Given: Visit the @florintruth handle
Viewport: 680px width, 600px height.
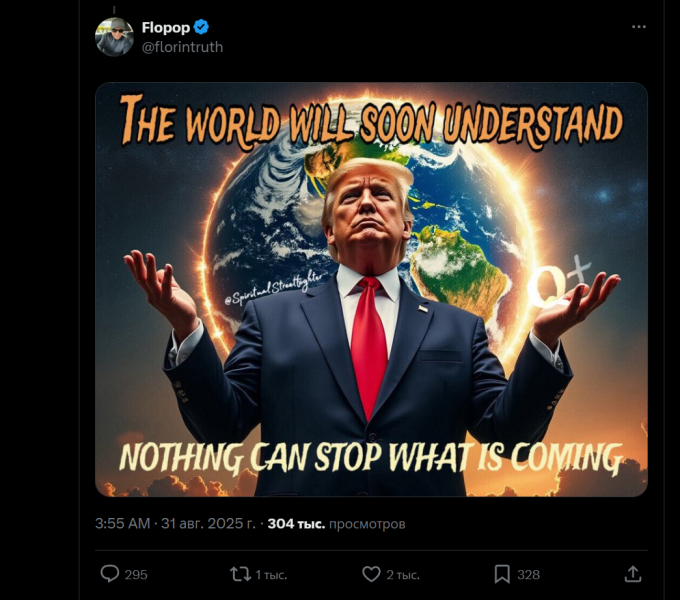Looking at the screenshot, I should (x=183, y=47).
